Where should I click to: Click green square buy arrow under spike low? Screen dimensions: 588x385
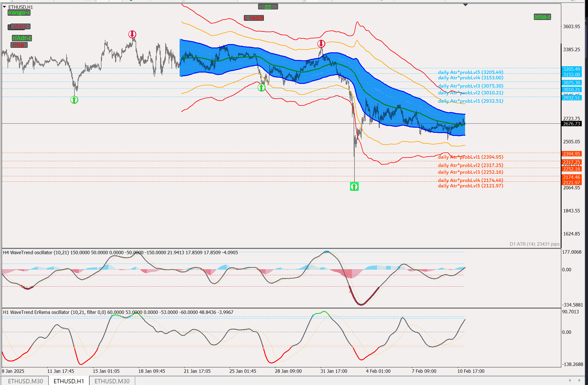point(354,187)
